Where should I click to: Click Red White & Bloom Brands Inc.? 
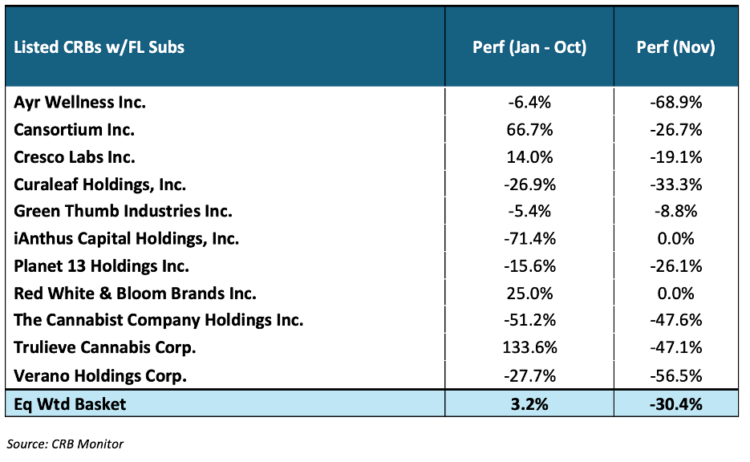coord(136,293)
